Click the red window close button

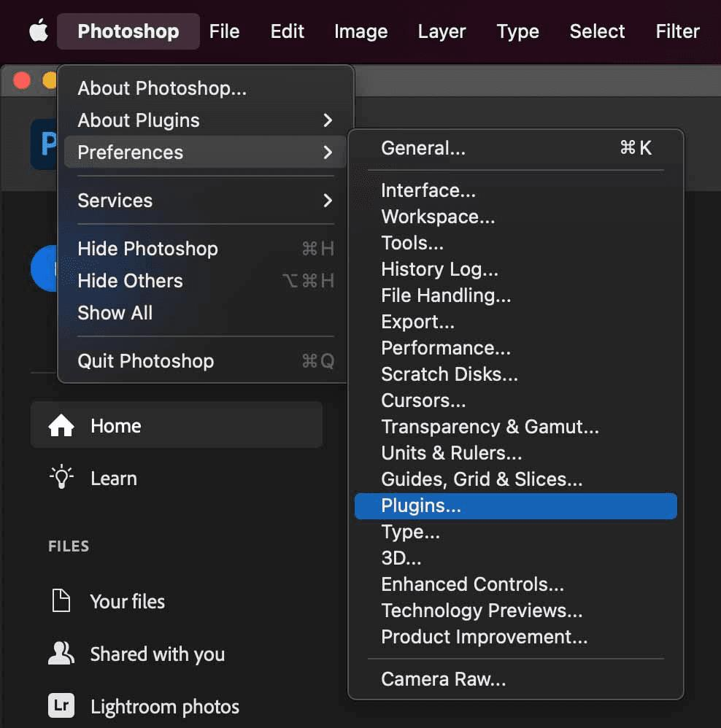pyautogui.click(x=22, y=80)
